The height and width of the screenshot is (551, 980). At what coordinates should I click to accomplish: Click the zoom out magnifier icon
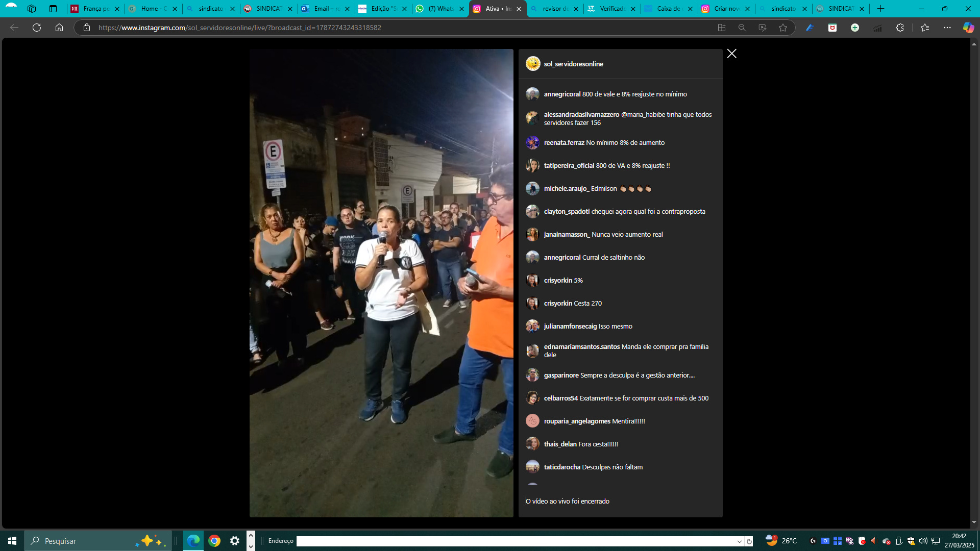742,28
